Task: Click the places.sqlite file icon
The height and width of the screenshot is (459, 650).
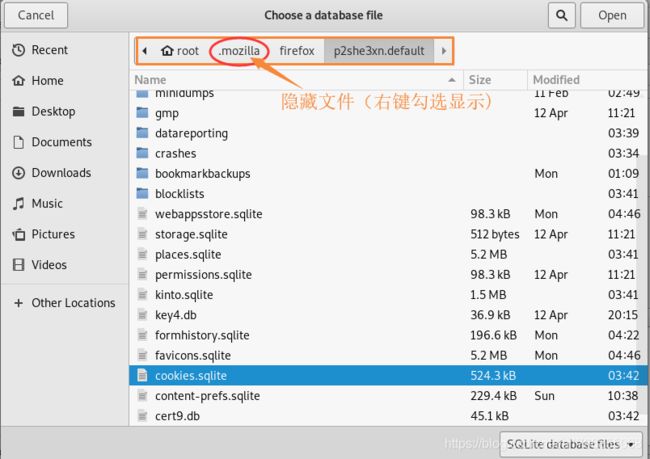Action: click(x=142, y=254)
